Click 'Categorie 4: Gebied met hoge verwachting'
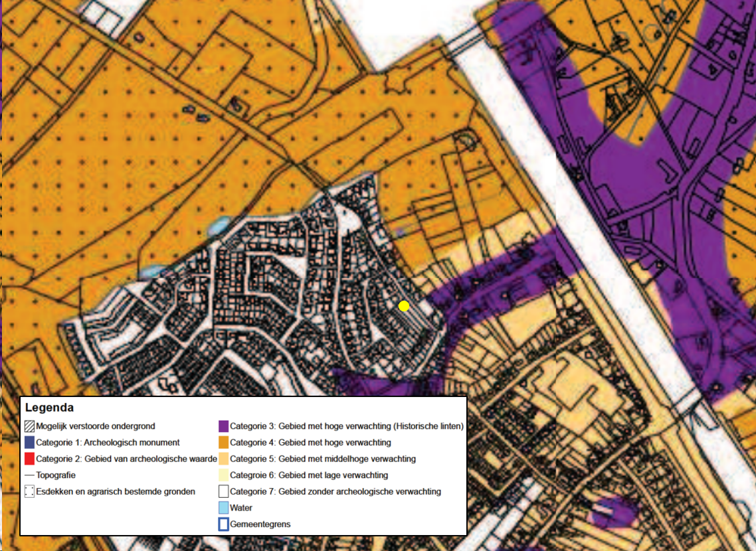 (310, 443)
